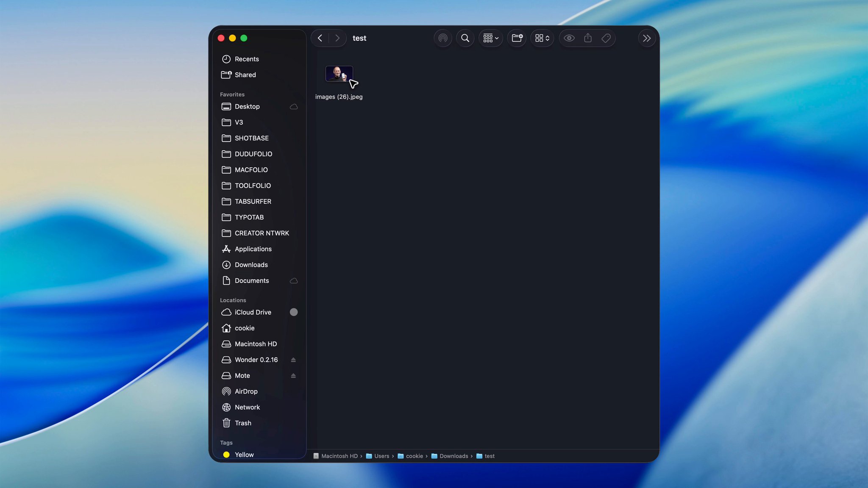Open the CREATOR NTWRK sidebar folder

259,233
